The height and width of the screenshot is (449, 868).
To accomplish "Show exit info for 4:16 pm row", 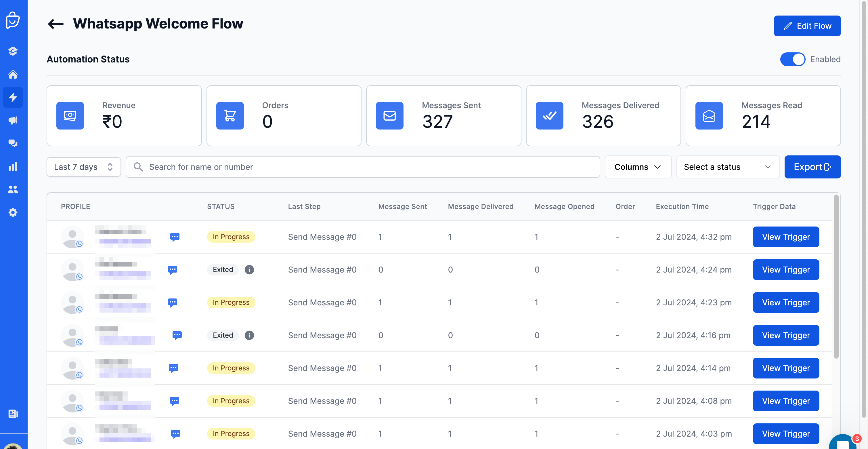I will [x=249, y=335].
